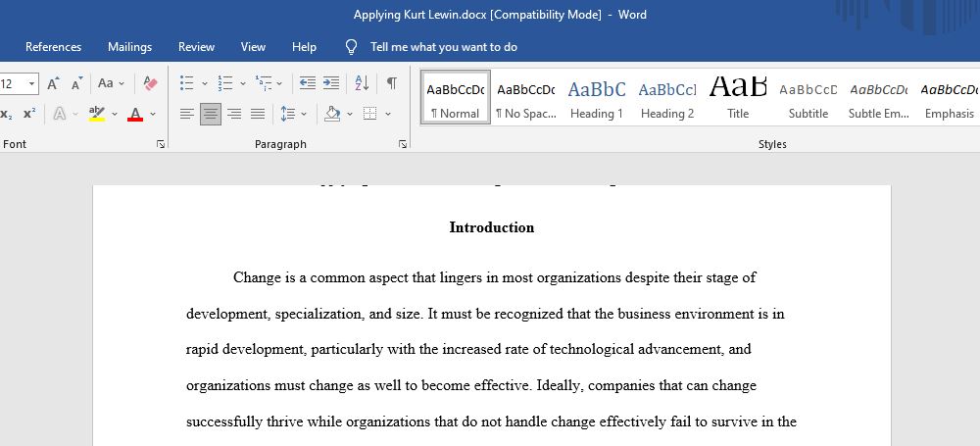Switch to the View tab

[253, 47]
